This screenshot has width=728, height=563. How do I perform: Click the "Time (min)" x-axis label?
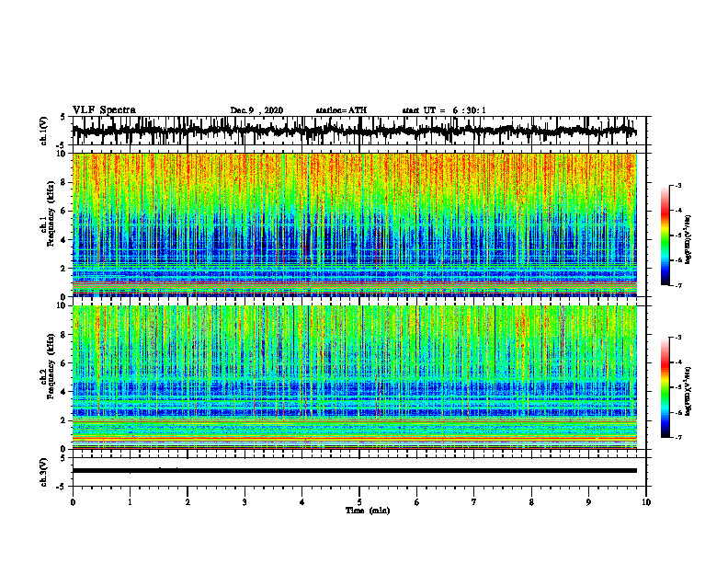[x=368, y=511]
